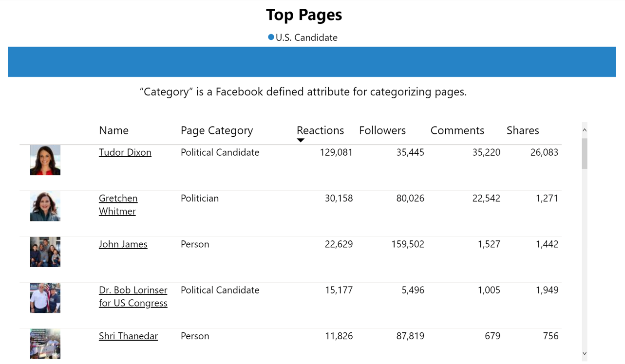The height and width of the screenshot is (364, 625).
Task: Click the scrollbar up arrow
Action: [x=585, y=130]
